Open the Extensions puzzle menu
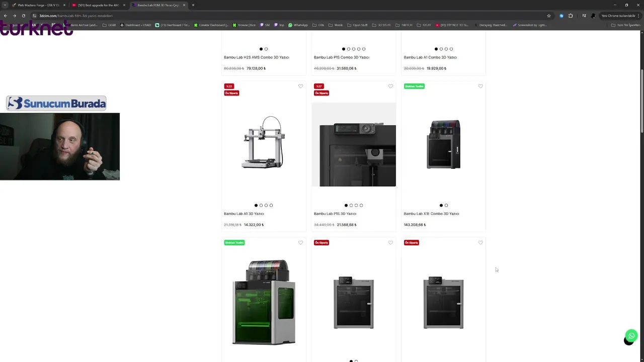 [571, 16]
